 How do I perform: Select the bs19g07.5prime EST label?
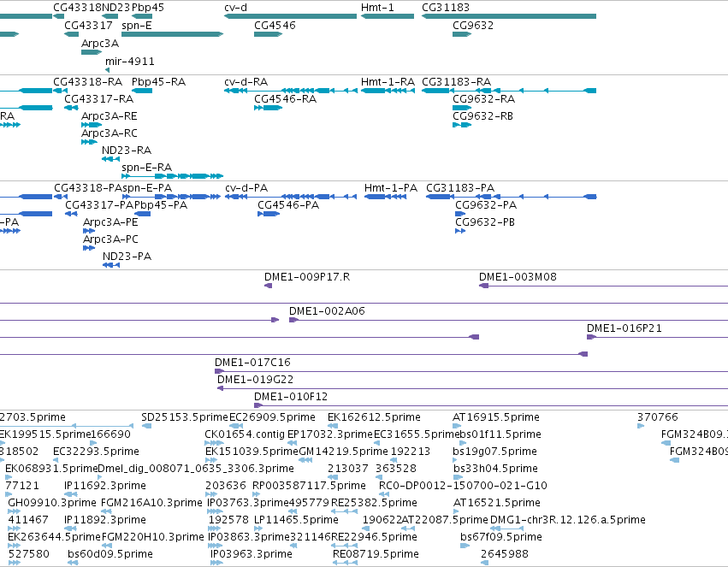[x=494, y=452]
